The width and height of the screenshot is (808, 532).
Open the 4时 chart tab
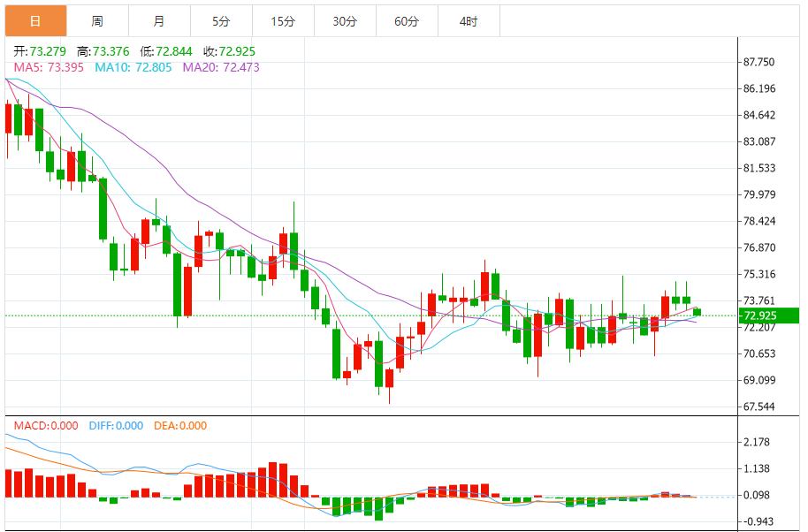pos(469,21)
